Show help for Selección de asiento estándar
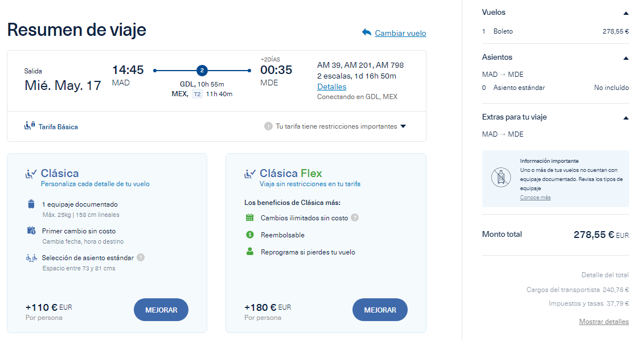The width and height of the screenshot is (644, 341). 141,257
